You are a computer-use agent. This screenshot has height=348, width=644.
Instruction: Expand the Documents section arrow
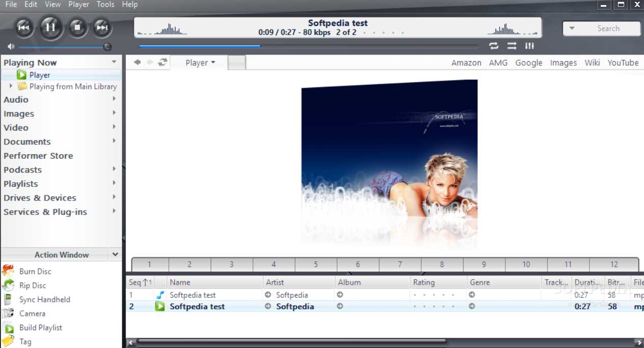point(114,141)
